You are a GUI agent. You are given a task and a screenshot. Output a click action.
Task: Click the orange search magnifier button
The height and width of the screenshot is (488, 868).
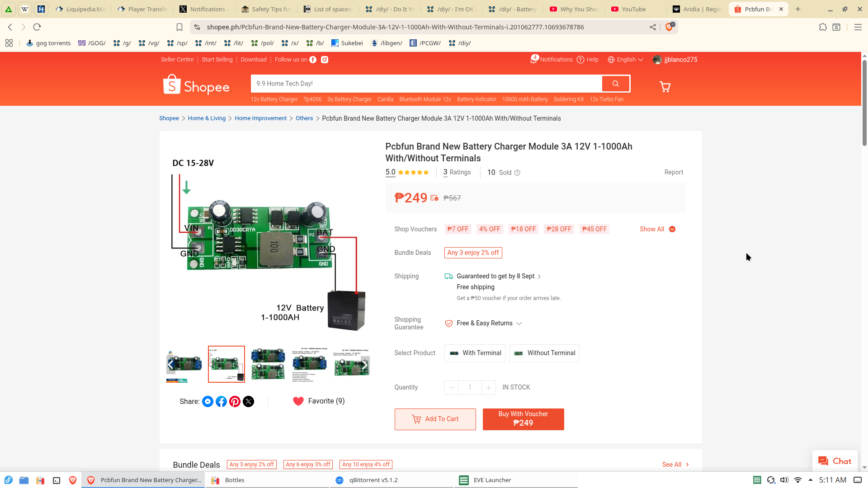coord(615,84)
